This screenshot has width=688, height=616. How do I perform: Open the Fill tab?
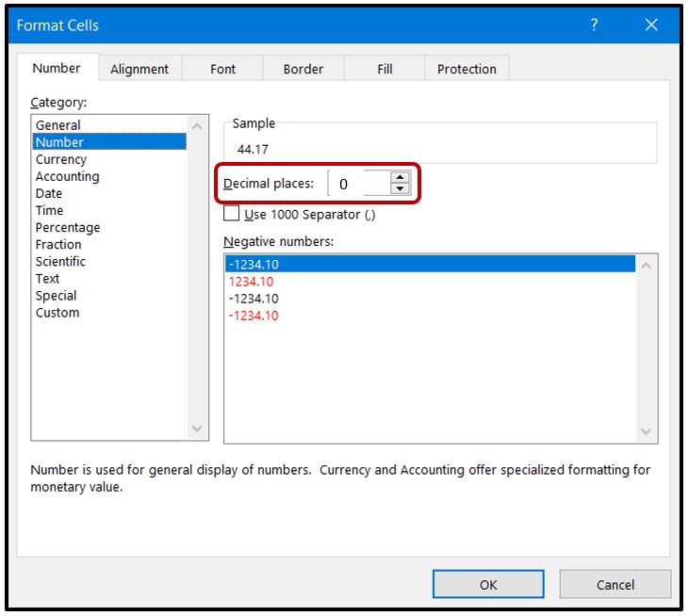click(x=385, y=69)
